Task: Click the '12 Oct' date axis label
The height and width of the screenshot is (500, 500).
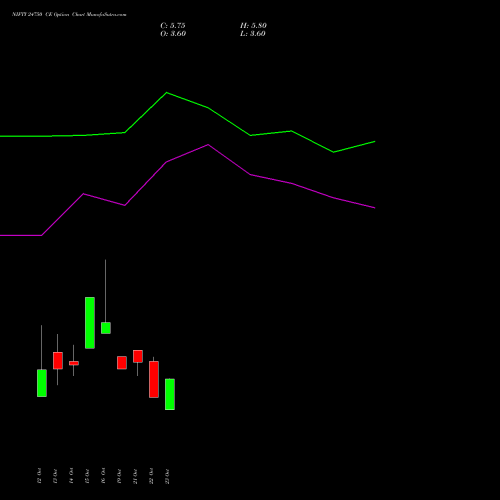Action: [39, 476]
